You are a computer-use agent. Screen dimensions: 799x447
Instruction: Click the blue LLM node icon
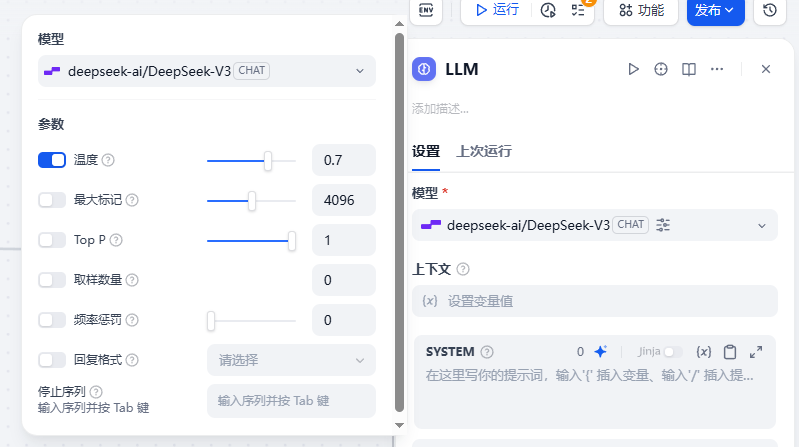(424, 69)
